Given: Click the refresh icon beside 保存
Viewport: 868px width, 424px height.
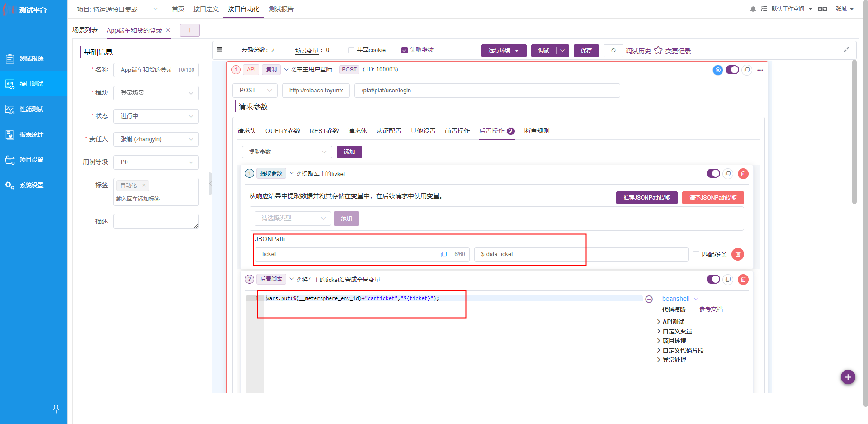Looking at the screenshot, I should (613, 50).
